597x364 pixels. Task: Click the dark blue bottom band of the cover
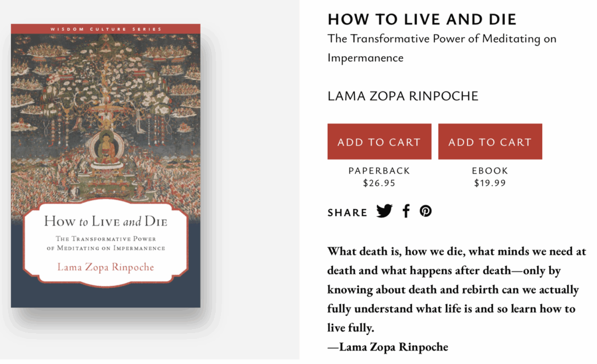click(106, 296)
